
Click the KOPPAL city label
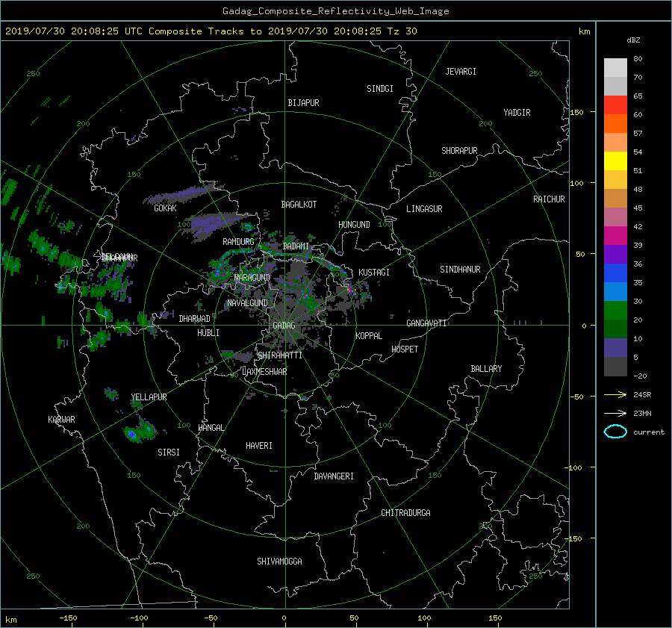pyautogui.click(x=369, y=336)
